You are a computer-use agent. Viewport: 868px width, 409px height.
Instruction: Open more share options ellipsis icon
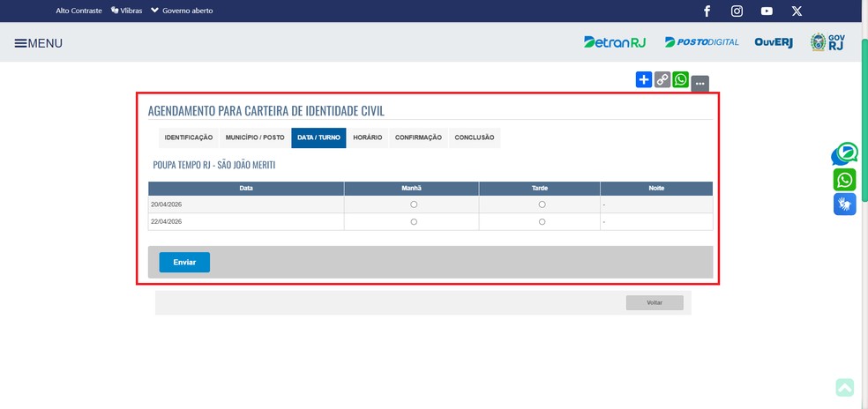click(x=700, y=84)
